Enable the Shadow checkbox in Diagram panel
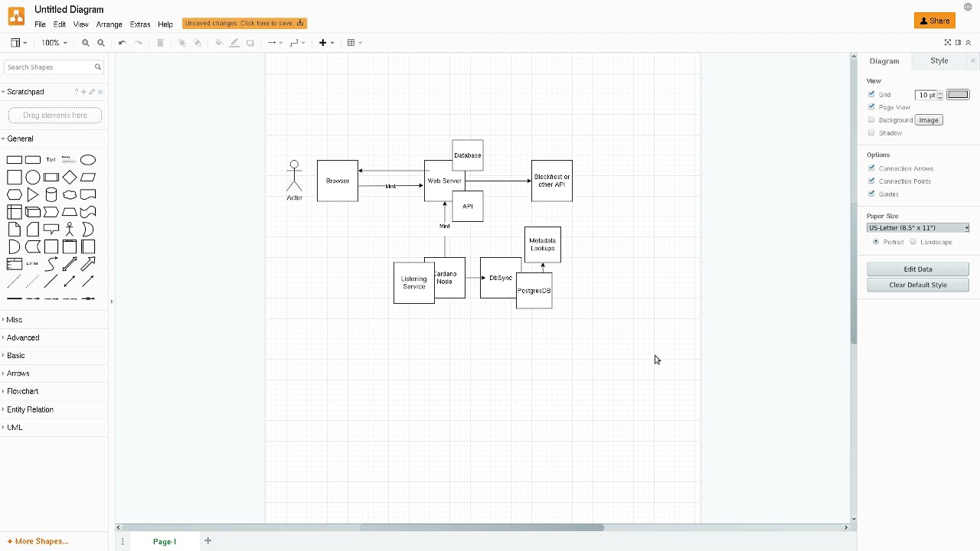The image size is (980, 551). click(x=871, y=133)
